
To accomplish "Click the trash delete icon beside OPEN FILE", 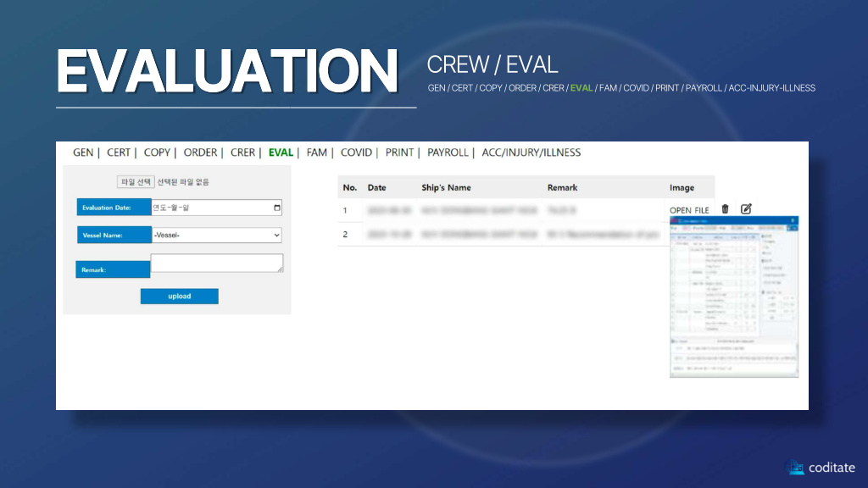I will click(x=725, y=209).
